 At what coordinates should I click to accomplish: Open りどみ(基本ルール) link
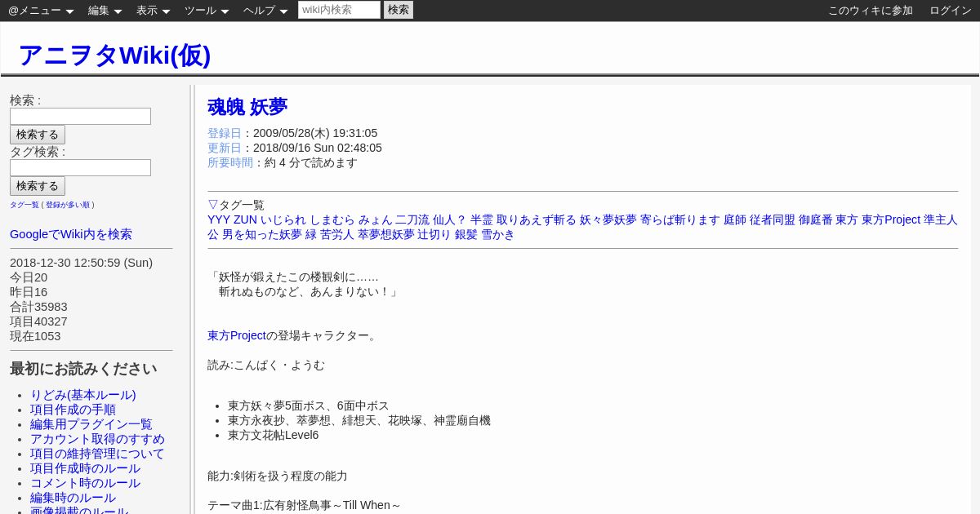point(83,395)
